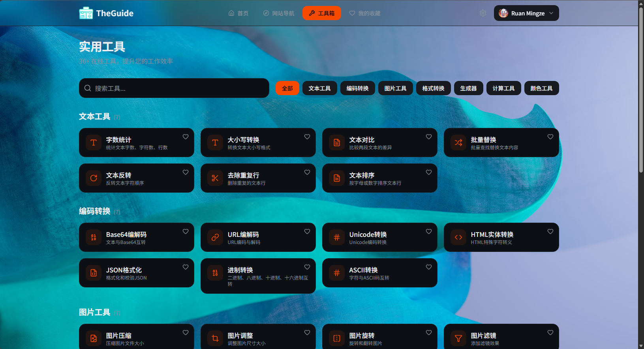Click the 进制转换 binary icon
Image resolution: width=644 pixels, height=349 pixels.
point(215,273)
